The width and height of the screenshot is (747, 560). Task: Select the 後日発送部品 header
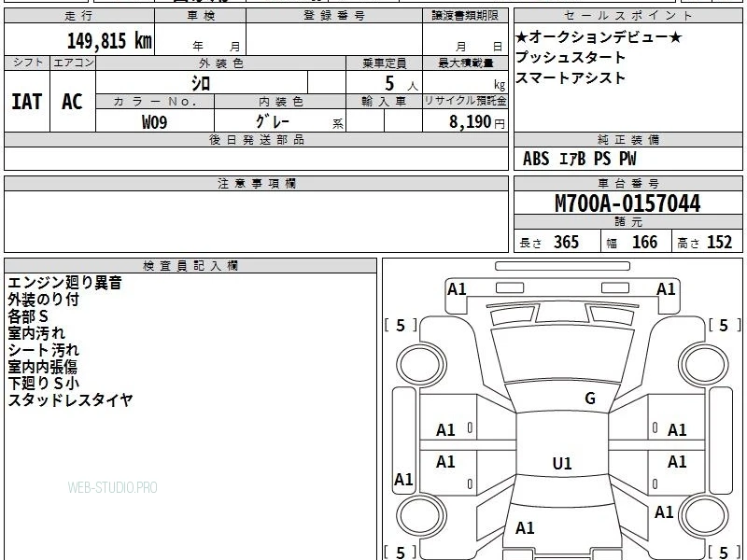point(256,139)
